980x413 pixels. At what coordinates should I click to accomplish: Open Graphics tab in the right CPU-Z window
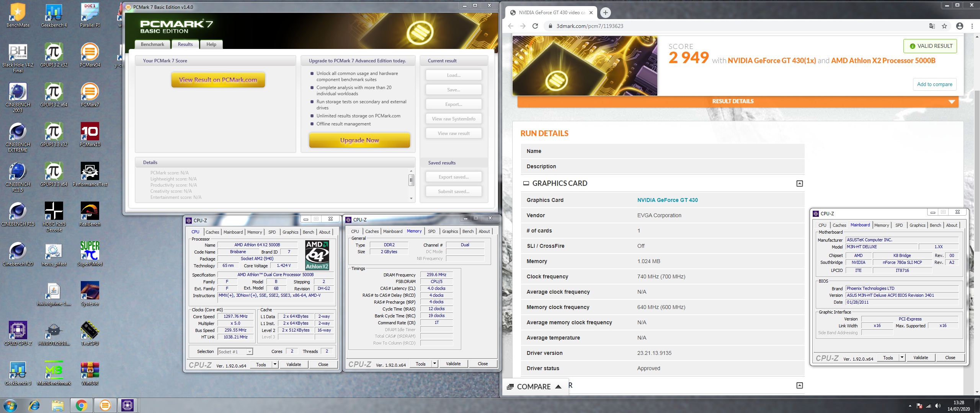coord(917,225)
